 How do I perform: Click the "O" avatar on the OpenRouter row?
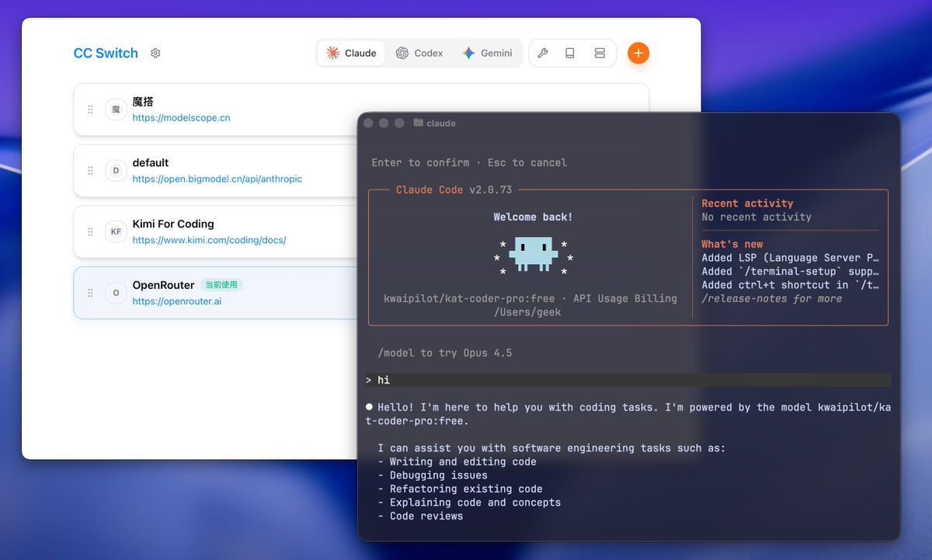pos(115,293)
